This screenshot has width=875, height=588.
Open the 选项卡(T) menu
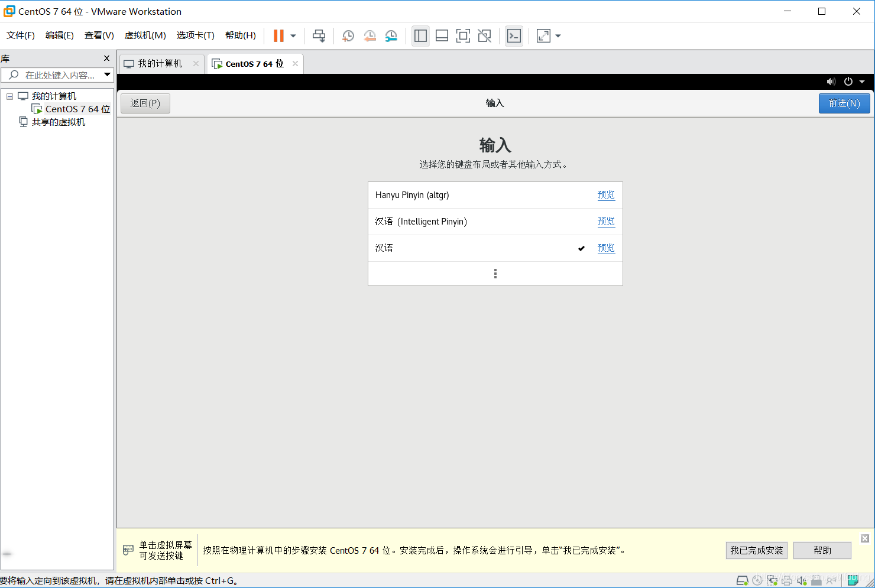pos(196,35)
